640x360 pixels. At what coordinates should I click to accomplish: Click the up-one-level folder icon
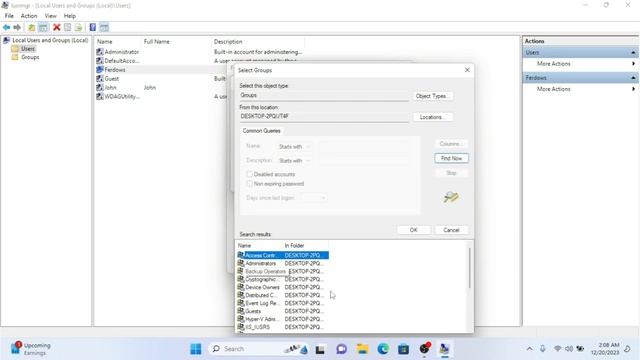[31, 27]
